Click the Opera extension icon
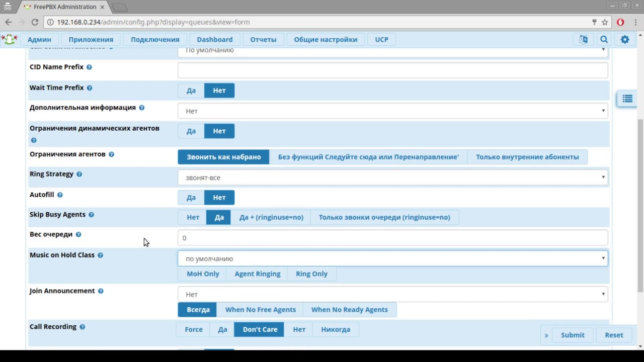Viewport: 644px width, 362px height. click(620, 22)
